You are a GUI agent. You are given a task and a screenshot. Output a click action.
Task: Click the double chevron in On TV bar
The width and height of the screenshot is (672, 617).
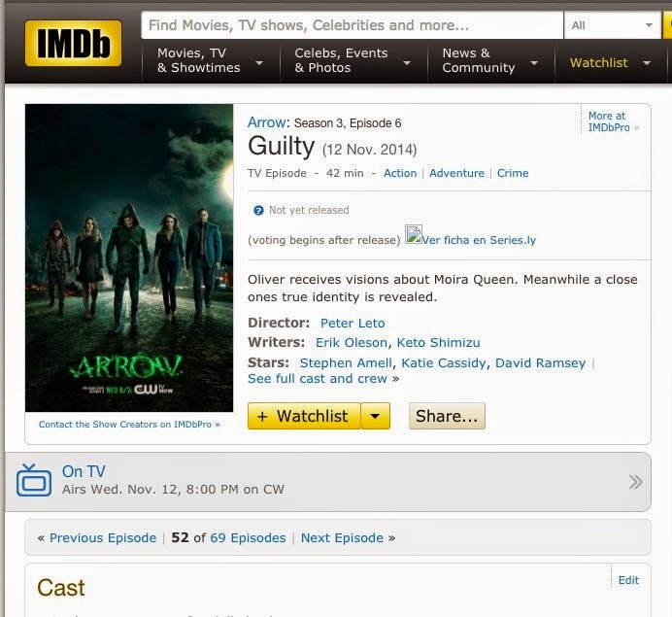pos(635,482)
